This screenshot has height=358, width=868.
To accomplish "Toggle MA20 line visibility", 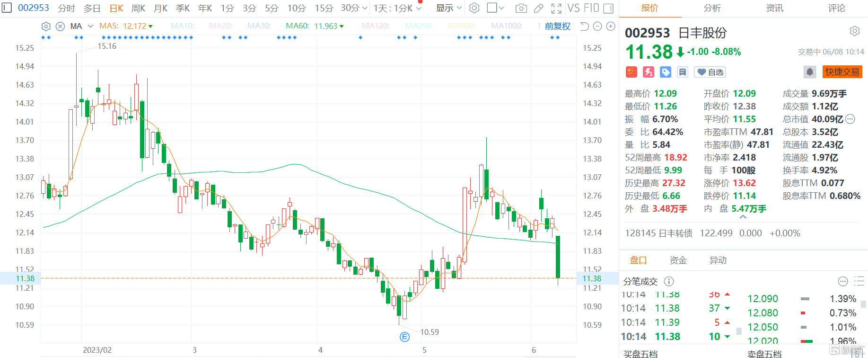I will pyautogui.click(x=220, y=26).
